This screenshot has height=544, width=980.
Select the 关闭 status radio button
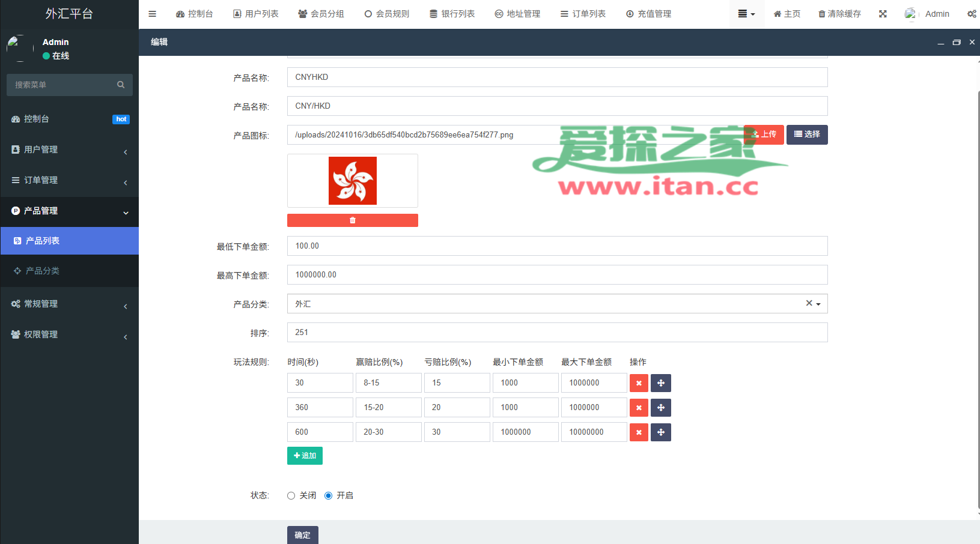(x=291, y=495)
